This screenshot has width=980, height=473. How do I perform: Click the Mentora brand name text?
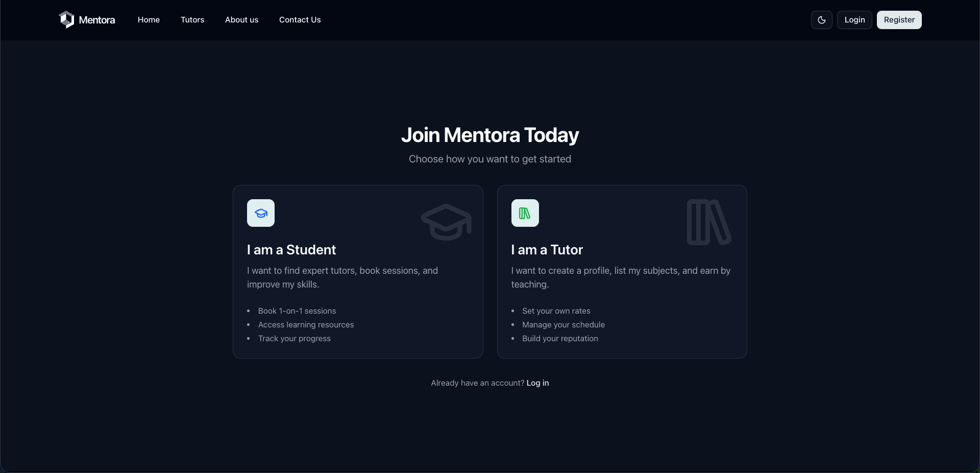97,20
